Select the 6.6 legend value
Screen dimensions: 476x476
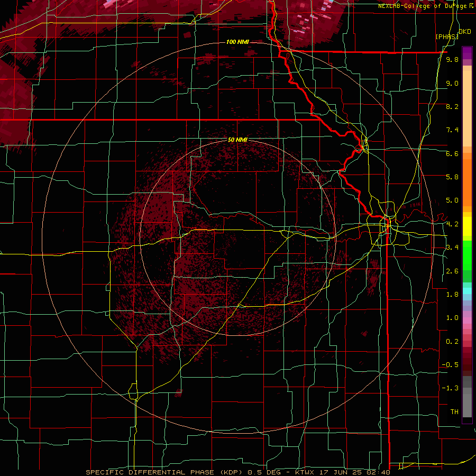[452, 153]
